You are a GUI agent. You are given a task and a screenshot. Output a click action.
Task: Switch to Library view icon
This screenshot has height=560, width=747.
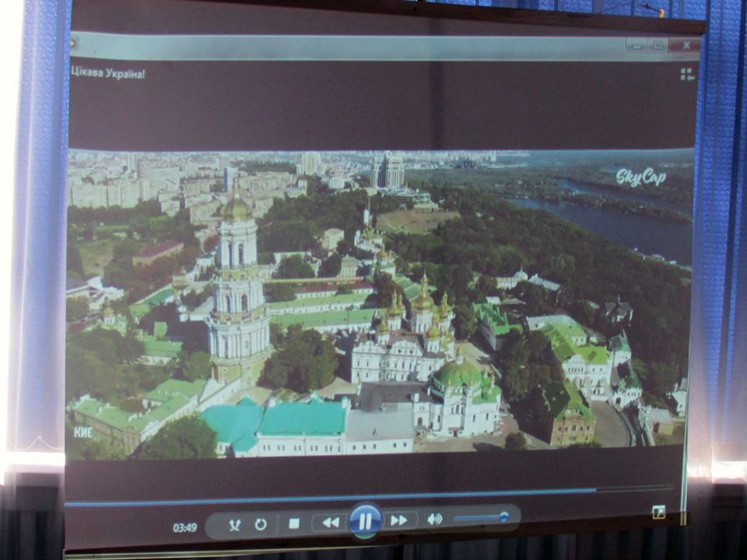click(x=686, y=74)
